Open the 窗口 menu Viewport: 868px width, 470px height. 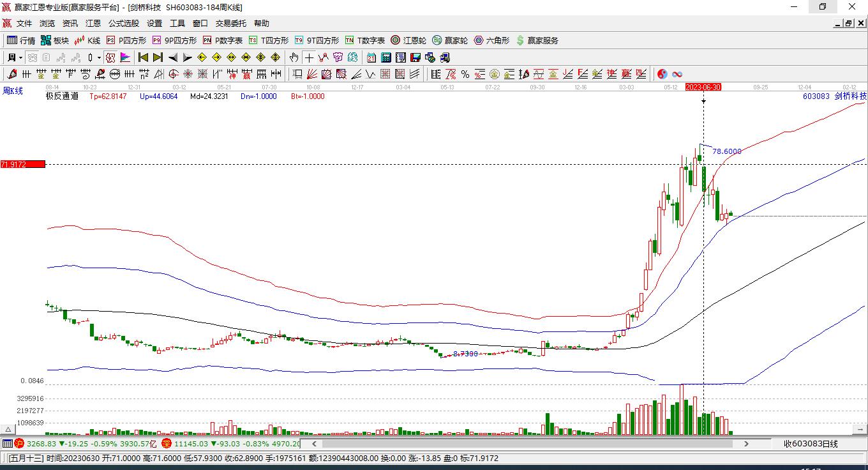pyautogui.click(x=200, y=24)
